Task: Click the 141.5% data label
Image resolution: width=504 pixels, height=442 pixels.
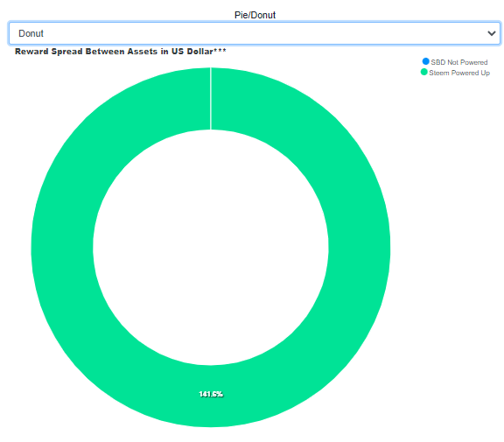Action: [x=211, y=394]
